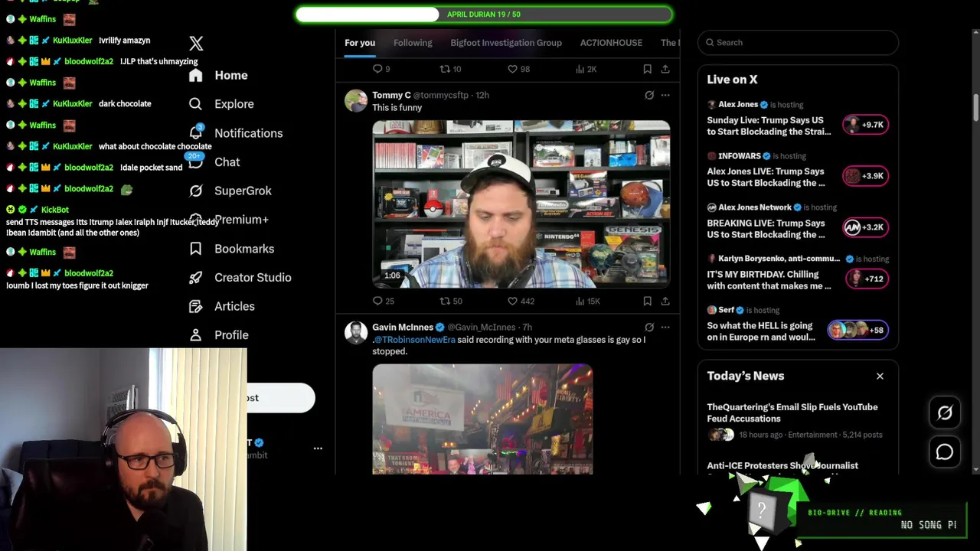Like the post with 98 likes
The width and height of the screenshot is (980, 551).
(x=518, y=69)
